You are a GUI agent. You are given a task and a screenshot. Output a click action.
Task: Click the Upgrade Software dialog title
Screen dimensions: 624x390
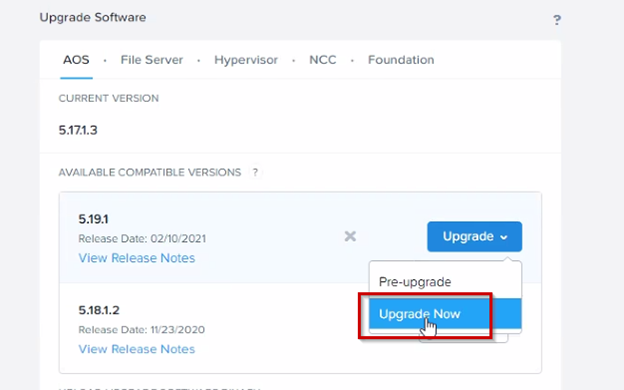[93, 18]
